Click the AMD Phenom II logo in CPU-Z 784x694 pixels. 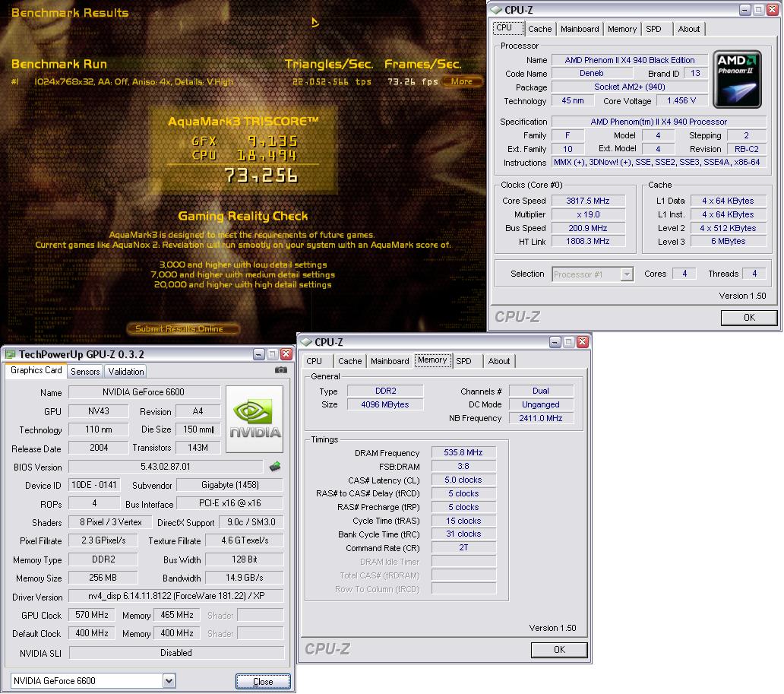pyautogui.click(x=737, y=79)
